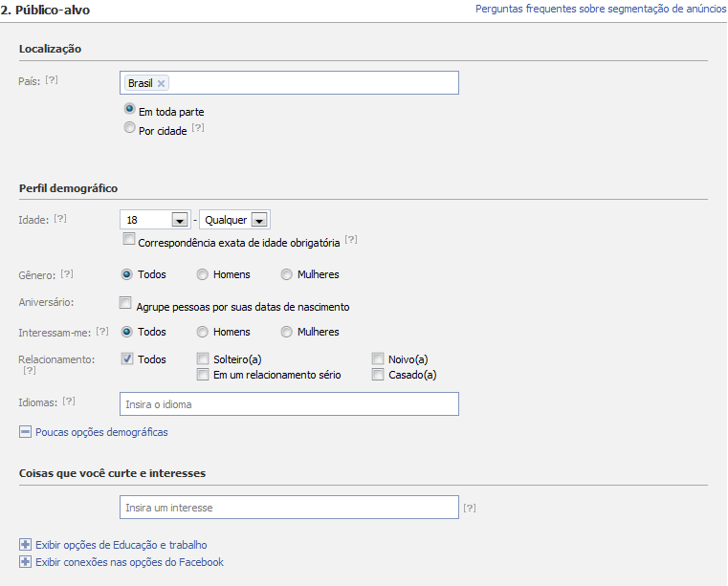Click help icon beside Idade label
This screenshot has height=586, width=728.
pos(60,219)
